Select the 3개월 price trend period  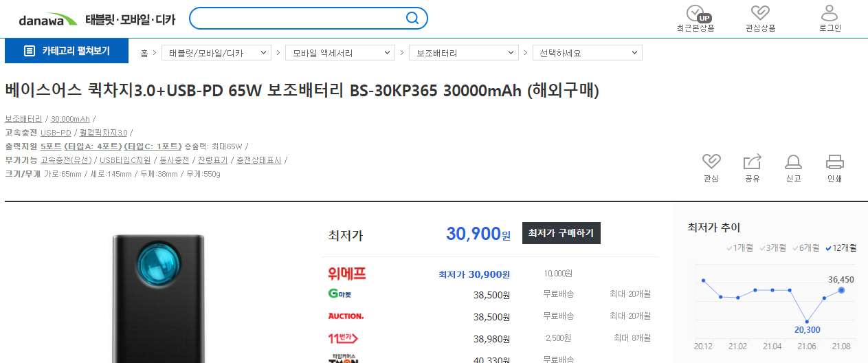click(772, 247)
